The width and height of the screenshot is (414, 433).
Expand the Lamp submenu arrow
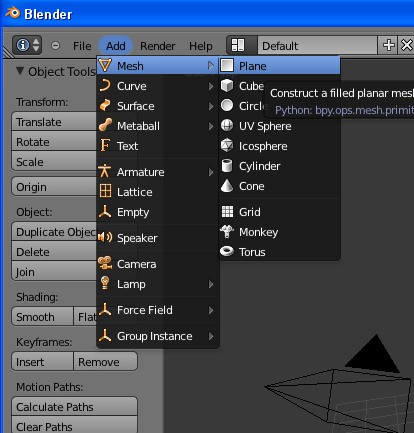point(211,284)
